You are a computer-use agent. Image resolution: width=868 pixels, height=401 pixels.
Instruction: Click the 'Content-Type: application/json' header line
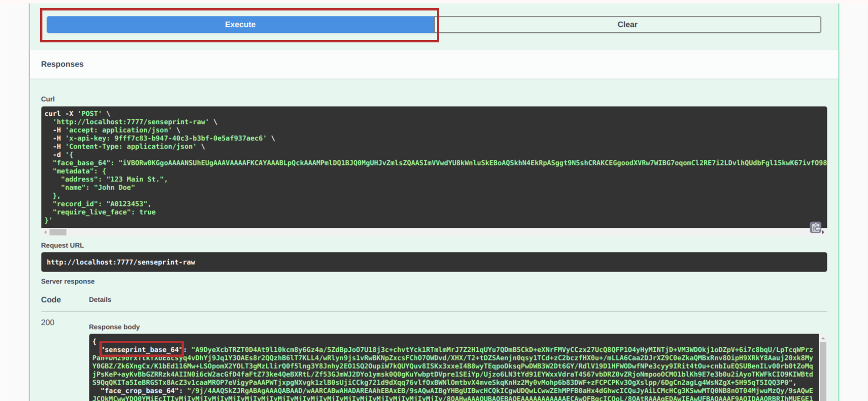point(129,147)
